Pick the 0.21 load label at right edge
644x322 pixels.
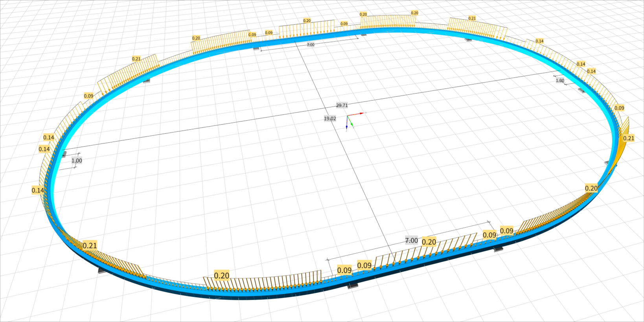pyautogui.click(x=629, y=138)
